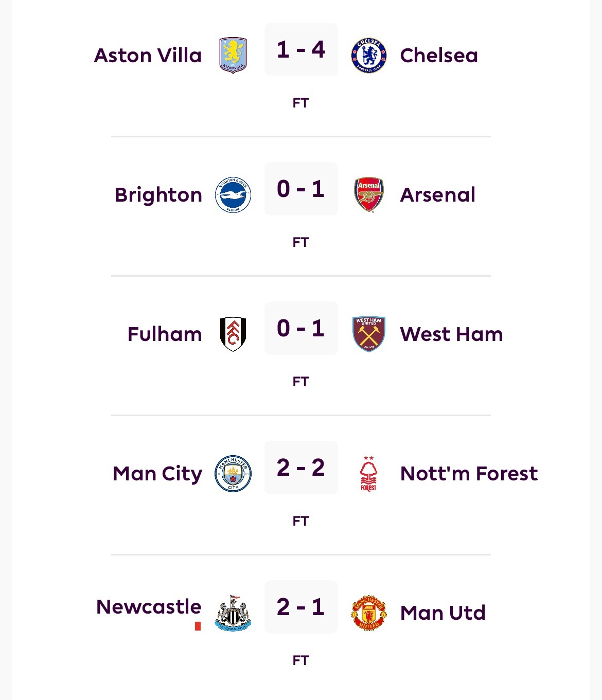Select the Nott'm Forest tree logo
The width and height of the screenshot is (602, 700).
[368, 473]
